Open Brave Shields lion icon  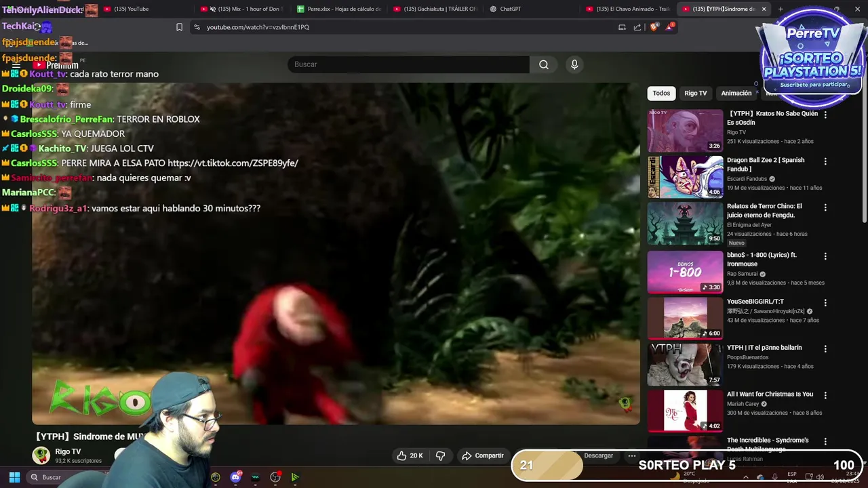tap(654, 27)
